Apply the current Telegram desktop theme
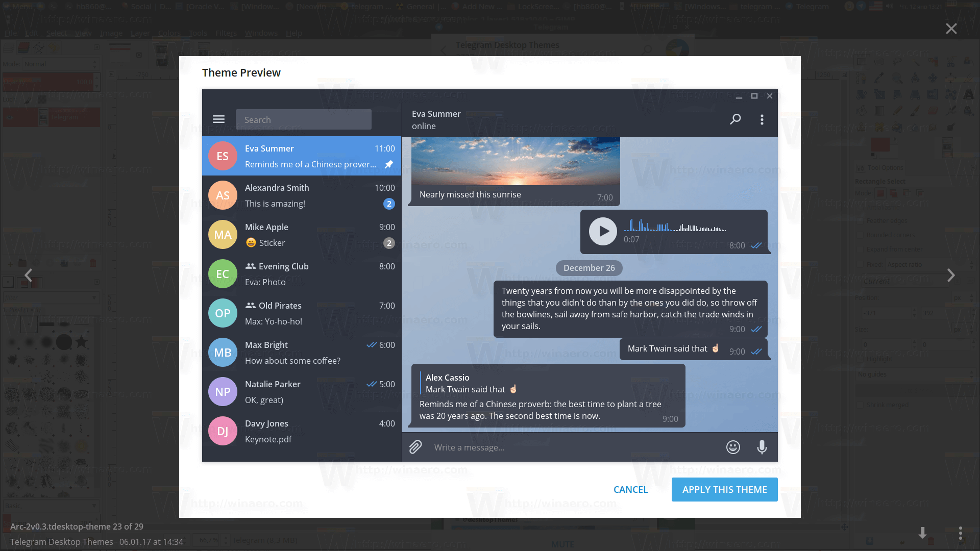Viewport: 980px width, 551px height. coord(725,489)
